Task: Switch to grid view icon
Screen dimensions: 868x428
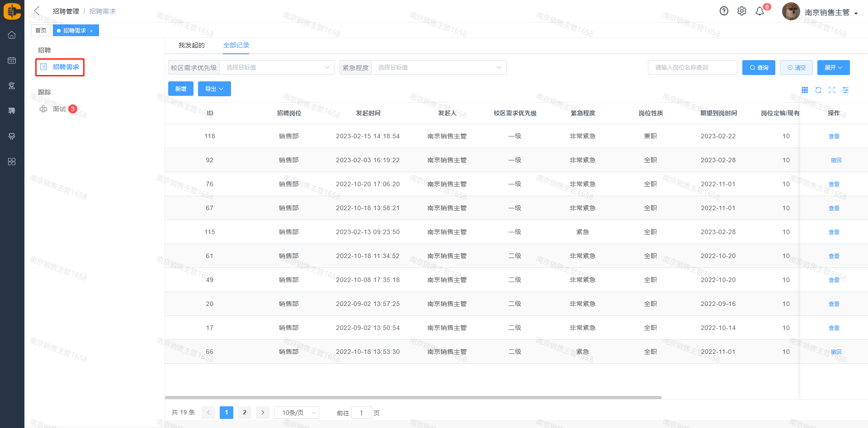Action: coord(805,90)
